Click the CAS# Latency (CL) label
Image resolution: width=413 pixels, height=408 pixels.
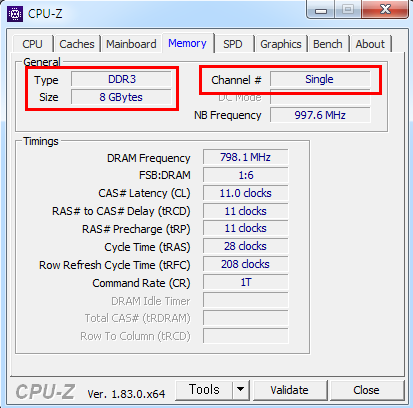point(144,193)
